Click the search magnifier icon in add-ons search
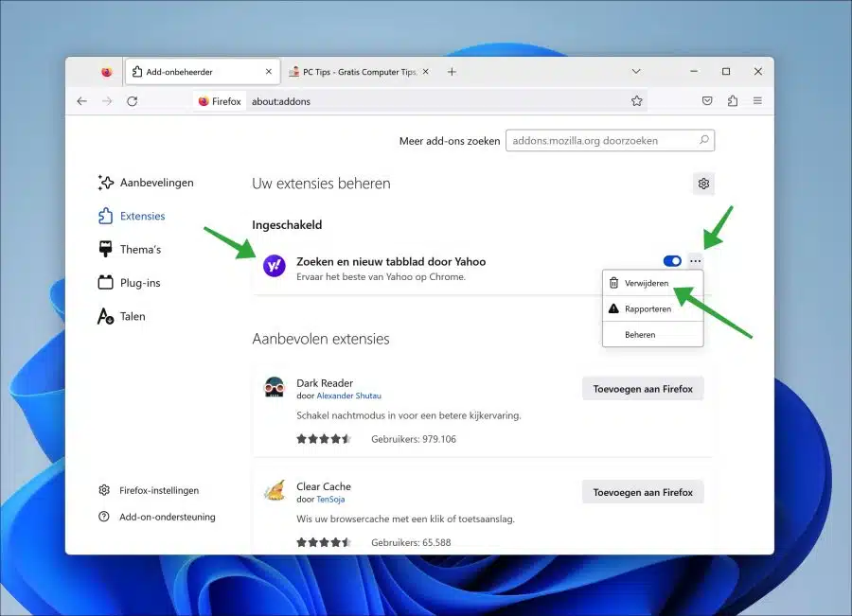Image resolution: width=852 pixels, height=616 pixels. 703,140
